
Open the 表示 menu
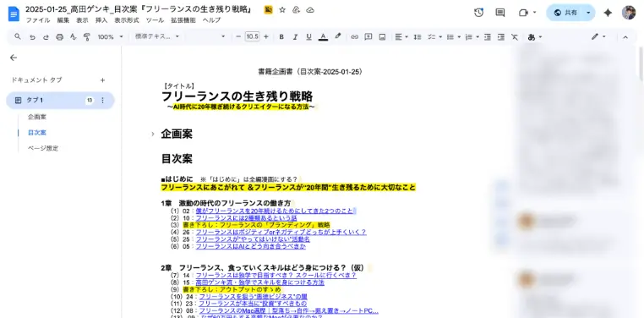[82, 20]
